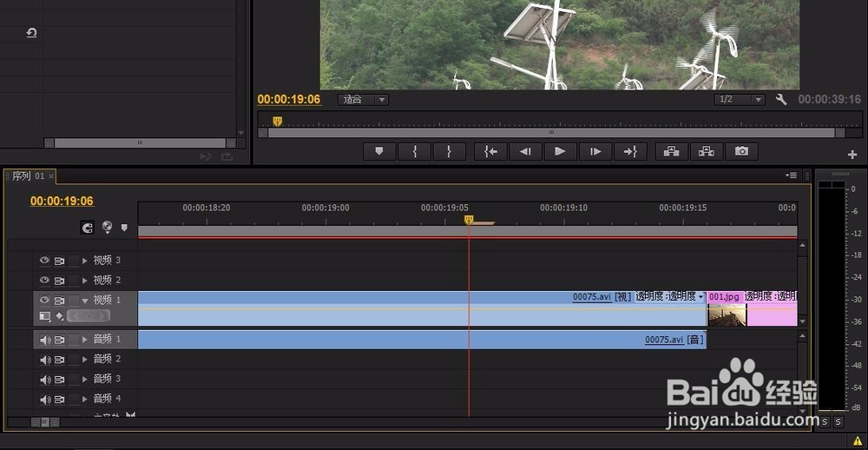Toggle the timeline Snap magnet
Viewport: 868px width, 450px height.
coord(87,228)
